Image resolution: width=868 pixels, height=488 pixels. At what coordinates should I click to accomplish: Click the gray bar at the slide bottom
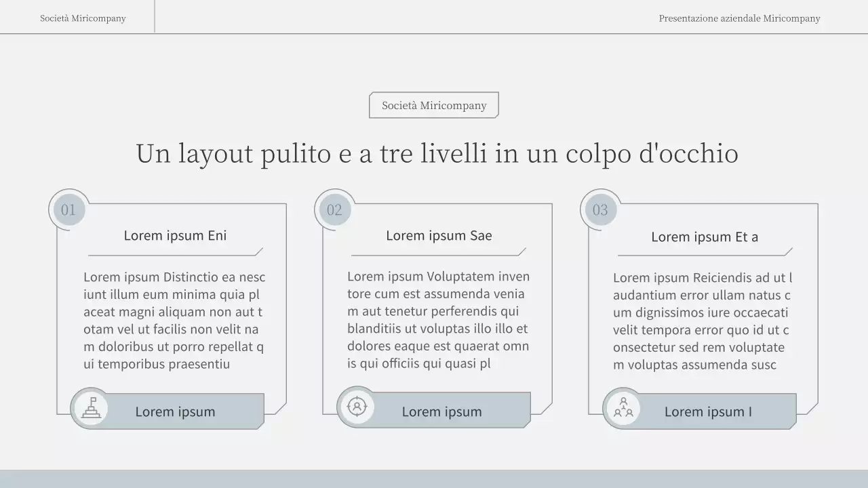[x=434, y=479]
